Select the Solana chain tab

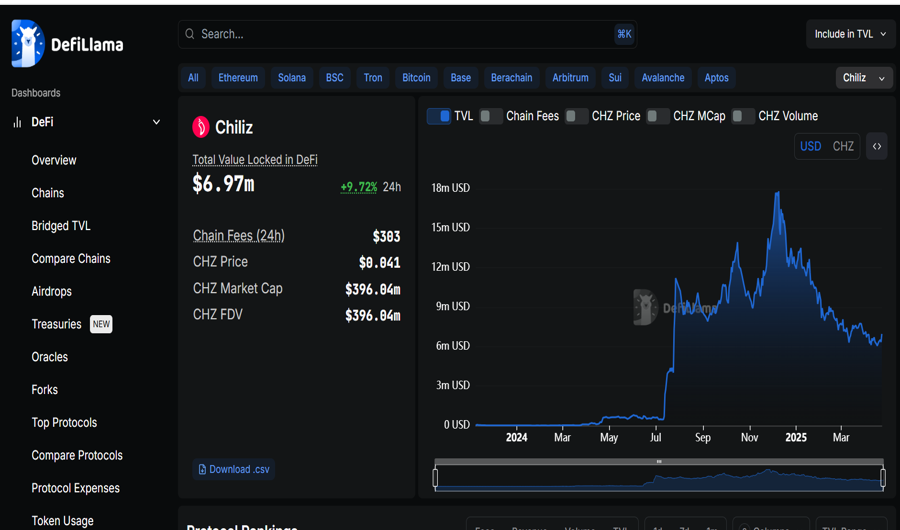tap(292, 78)
